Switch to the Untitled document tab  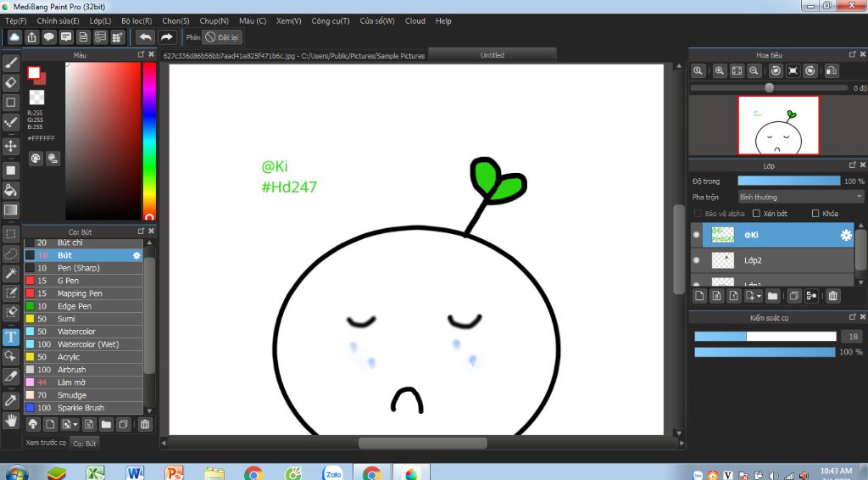point(492,55)
